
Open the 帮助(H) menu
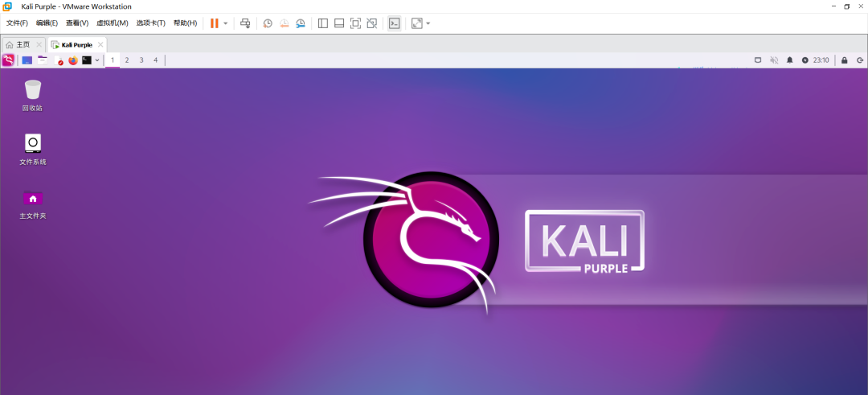click(x=185, y=23)
